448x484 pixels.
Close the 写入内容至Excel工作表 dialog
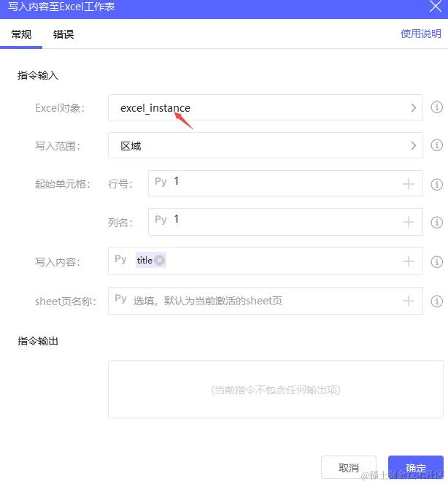(x=436, y=6)
